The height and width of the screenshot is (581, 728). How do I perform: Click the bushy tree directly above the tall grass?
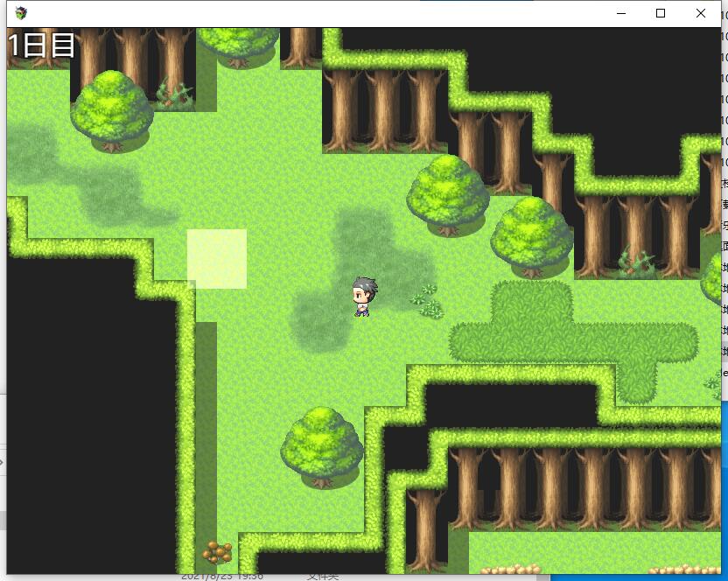click(532, 236)
